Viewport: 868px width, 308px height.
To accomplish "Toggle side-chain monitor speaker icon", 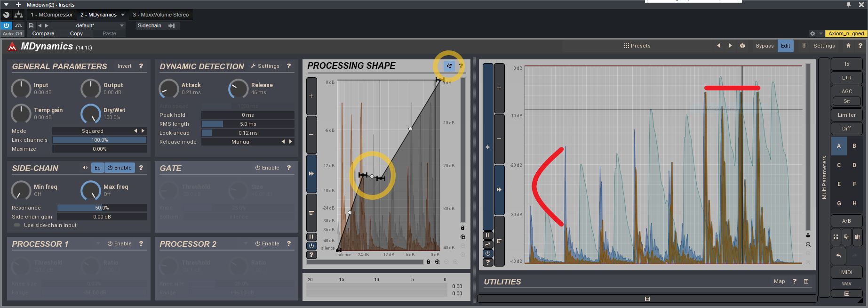I will (x=85, y=168).
